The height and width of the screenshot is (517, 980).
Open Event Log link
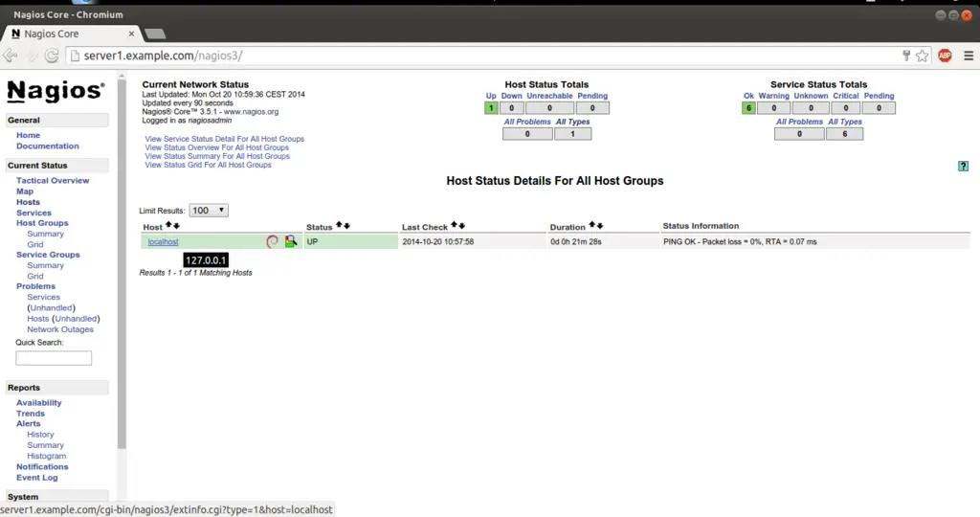tap(37, 478)
